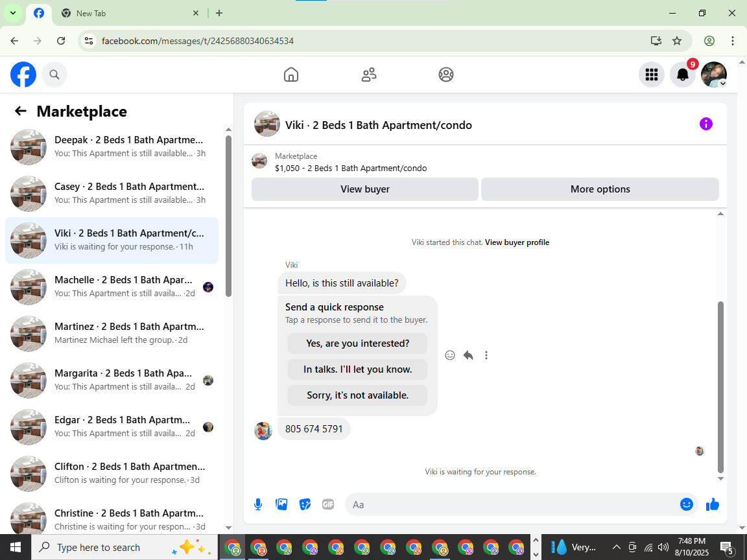Open the weather widget in taskbar

click(573, 547)
